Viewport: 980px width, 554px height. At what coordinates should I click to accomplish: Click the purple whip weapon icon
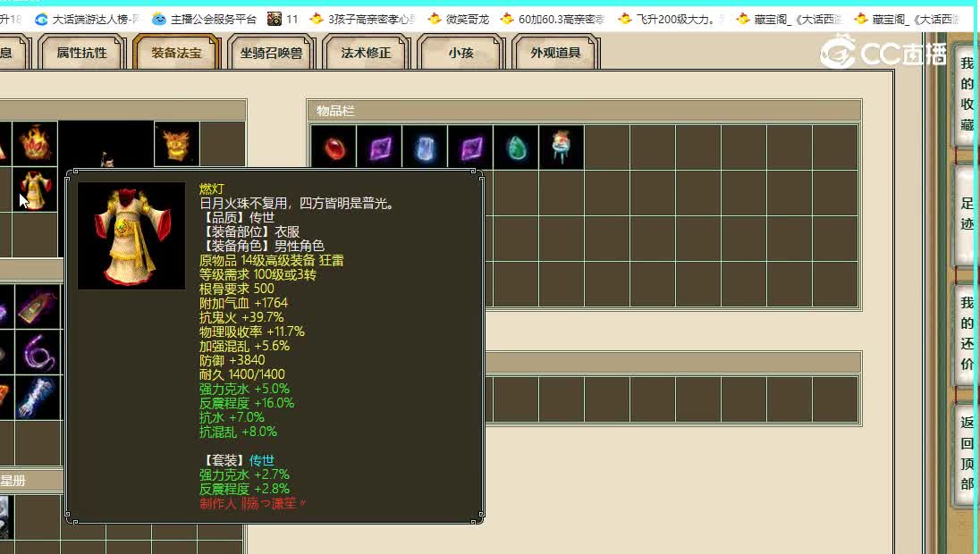tap(38, 352)
